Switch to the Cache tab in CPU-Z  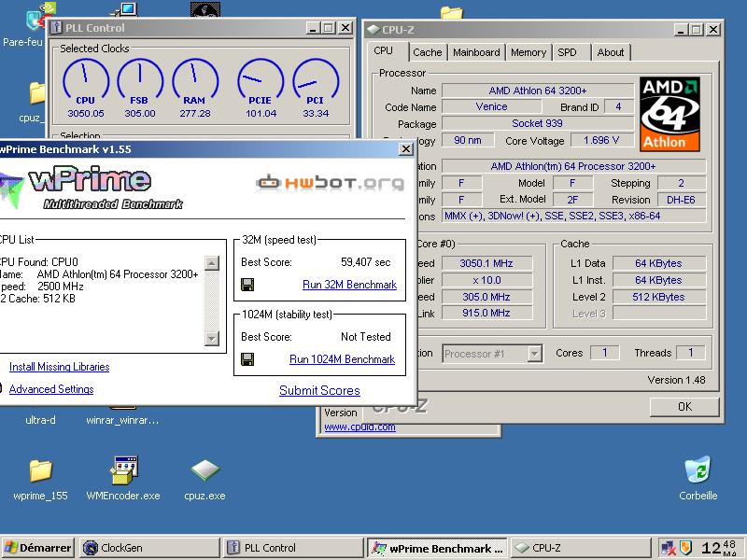[x=428, y=52]
